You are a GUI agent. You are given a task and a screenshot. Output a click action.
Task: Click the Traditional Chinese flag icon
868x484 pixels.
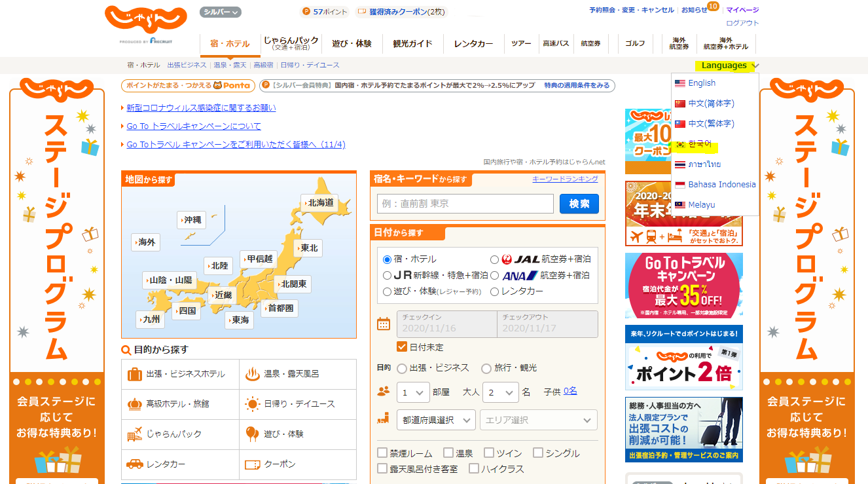click(x=679, y=124)
